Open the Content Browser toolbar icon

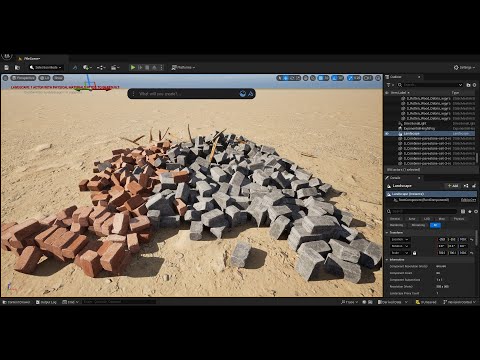[17, 68]
